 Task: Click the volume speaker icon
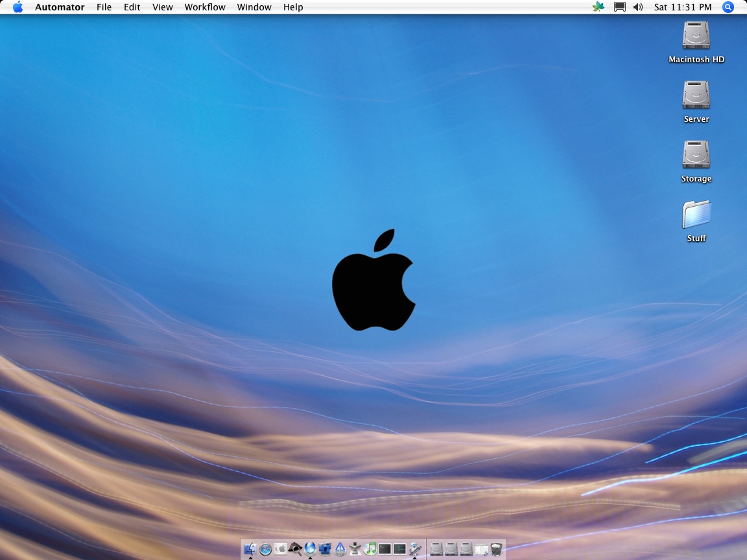[x=638, y=7]
